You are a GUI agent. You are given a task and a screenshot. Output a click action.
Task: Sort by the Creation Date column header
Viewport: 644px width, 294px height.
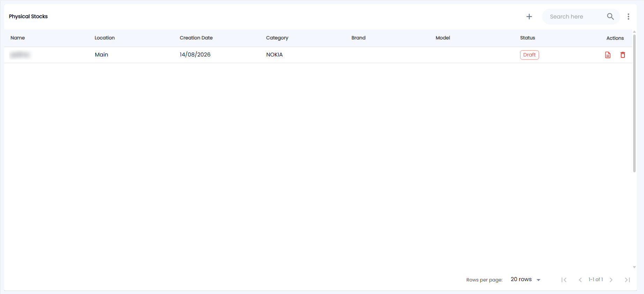click(x=196, y=38)
